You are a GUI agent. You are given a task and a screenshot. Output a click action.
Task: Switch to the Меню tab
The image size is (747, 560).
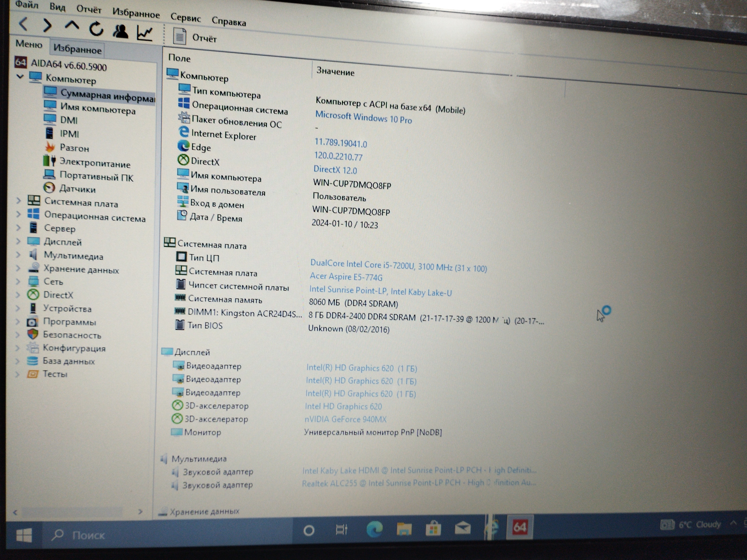[29, 44]
